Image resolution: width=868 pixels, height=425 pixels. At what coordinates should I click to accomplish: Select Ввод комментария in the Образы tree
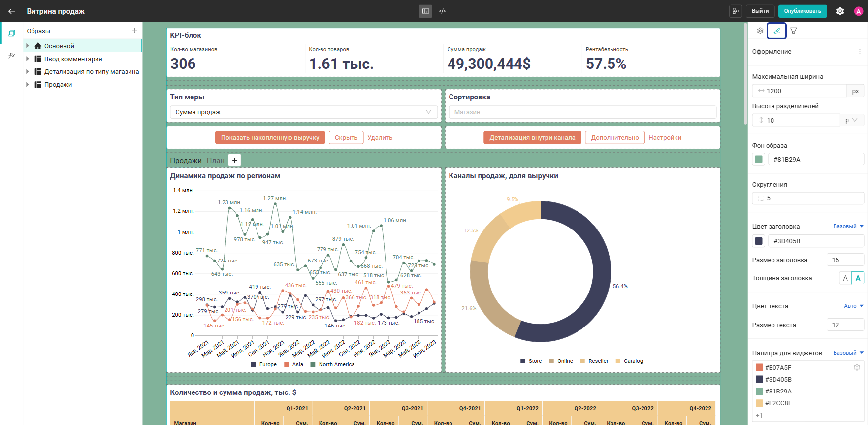73,59
